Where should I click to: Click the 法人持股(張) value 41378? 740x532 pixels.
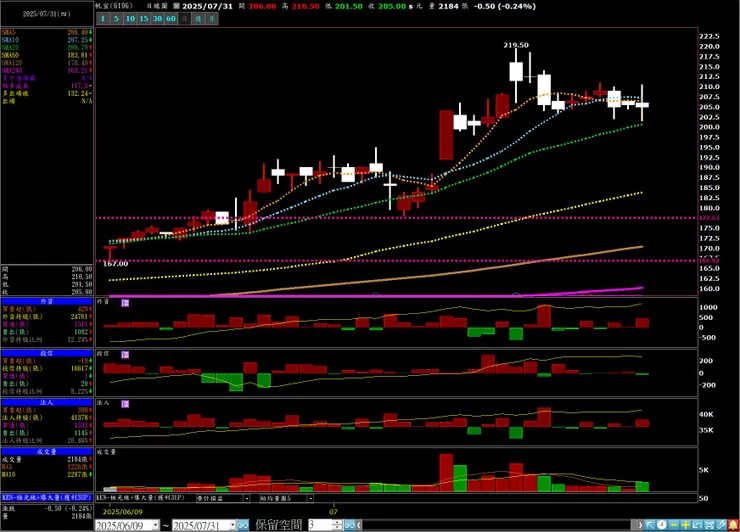pos(79,418)
